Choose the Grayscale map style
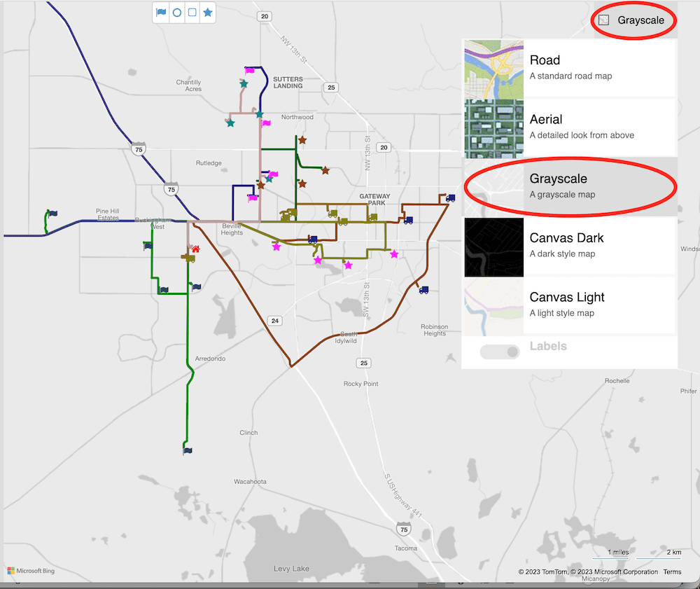This screenshot has width=700, height=589. (570, 187)
